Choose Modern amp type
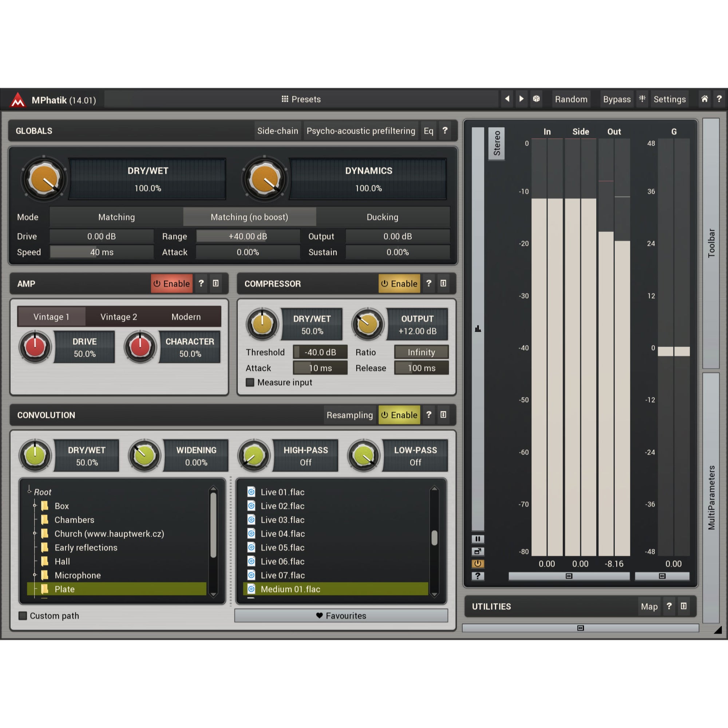 186,317
